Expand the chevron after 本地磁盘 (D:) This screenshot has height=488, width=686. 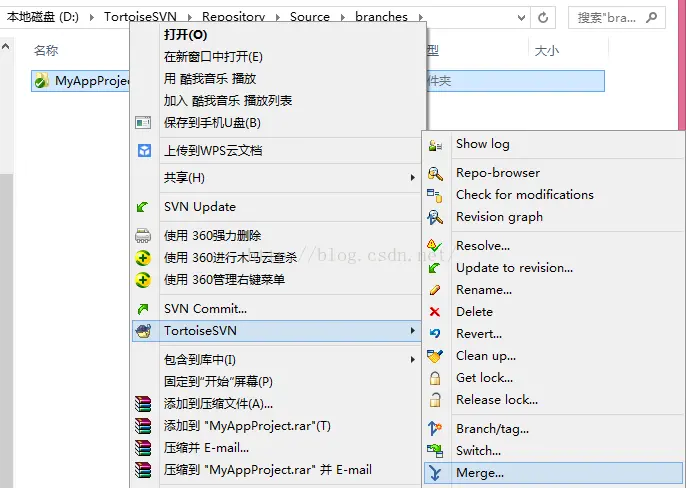pyautogui.click(x=91, y=17)
